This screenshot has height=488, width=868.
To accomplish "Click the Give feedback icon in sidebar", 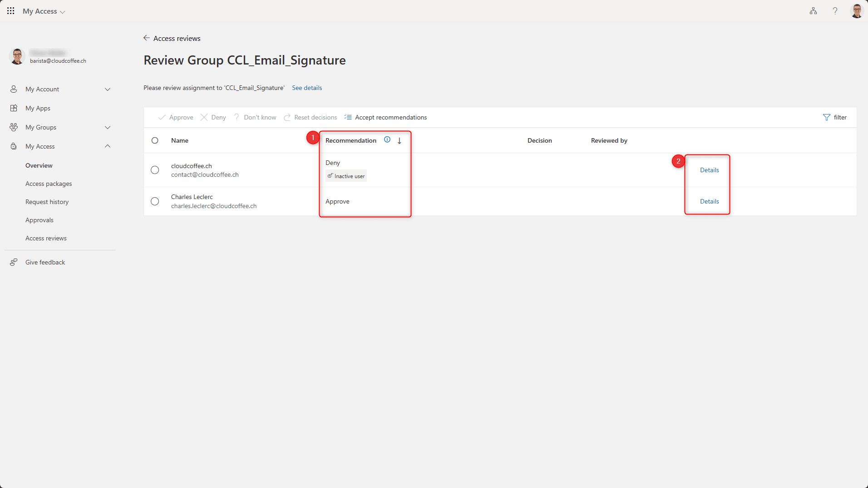I will tap(14, 262).
